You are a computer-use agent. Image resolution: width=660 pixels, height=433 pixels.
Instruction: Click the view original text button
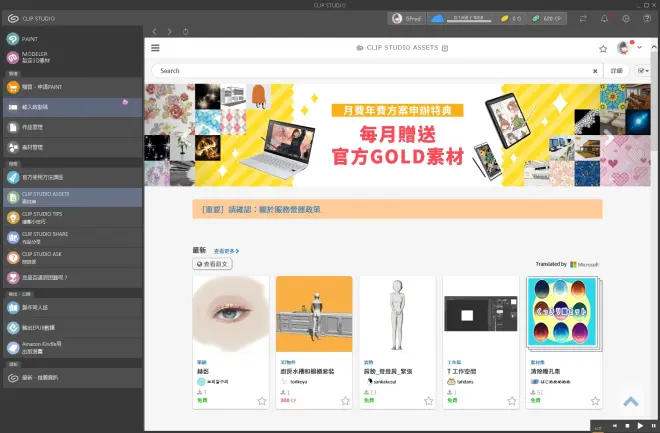click(x=213, y=264)
